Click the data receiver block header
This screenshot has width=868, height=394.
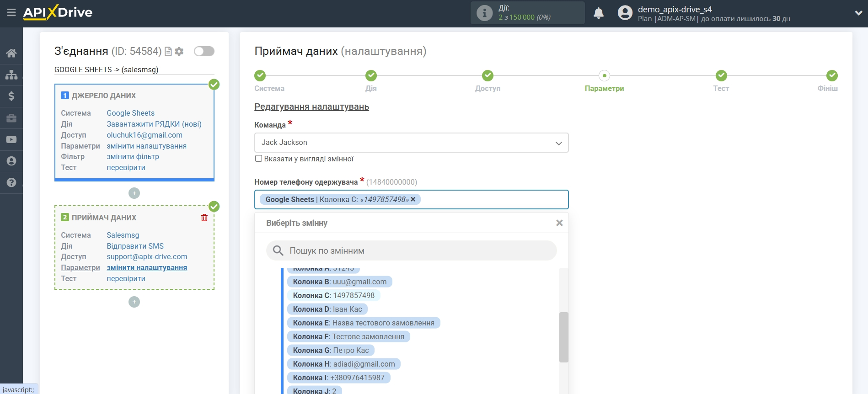tap(104, 218)
